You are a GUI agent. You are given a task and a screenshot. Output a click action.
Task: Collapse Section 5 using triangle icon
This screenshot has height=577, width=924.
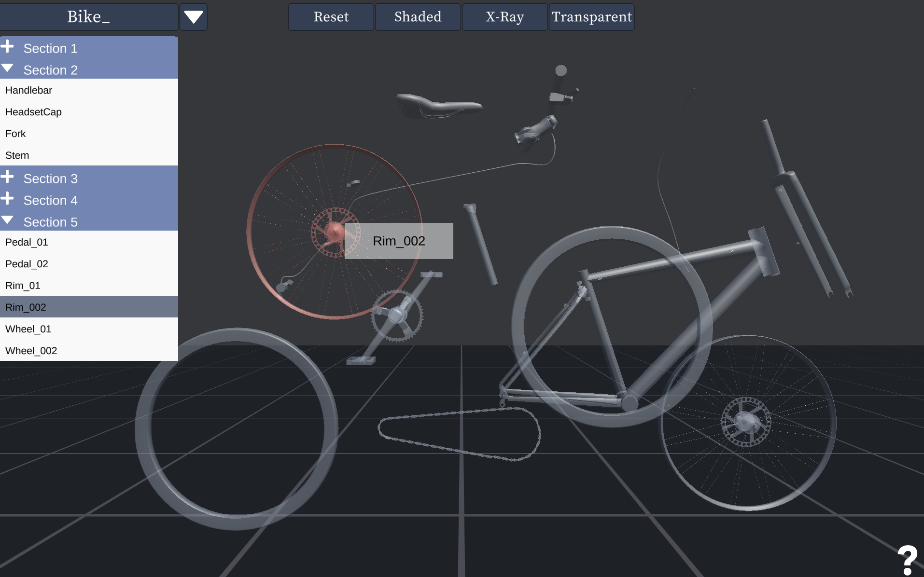[7, 220]
